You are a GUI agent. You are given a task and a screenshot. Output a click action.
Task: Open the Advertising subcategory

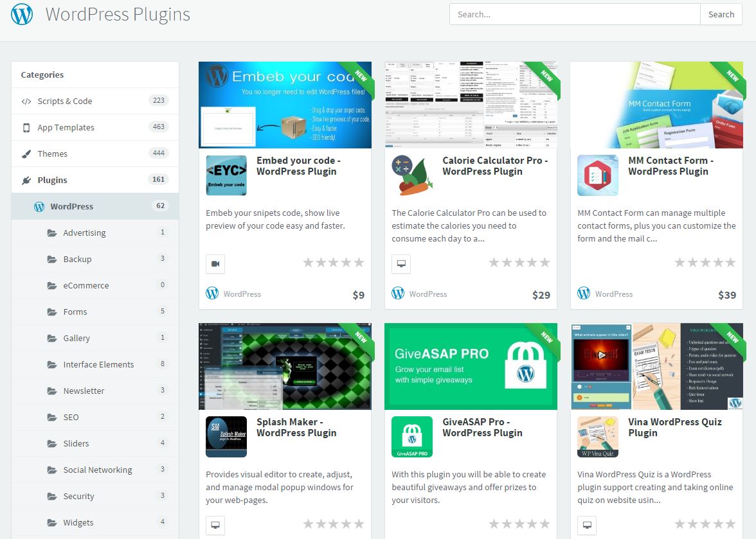coord(95,233)
